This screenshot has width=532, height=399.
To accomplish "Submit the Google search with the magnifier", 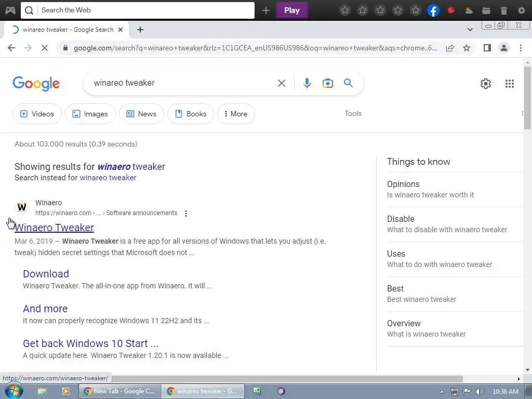I will click(x=349, y=83).
